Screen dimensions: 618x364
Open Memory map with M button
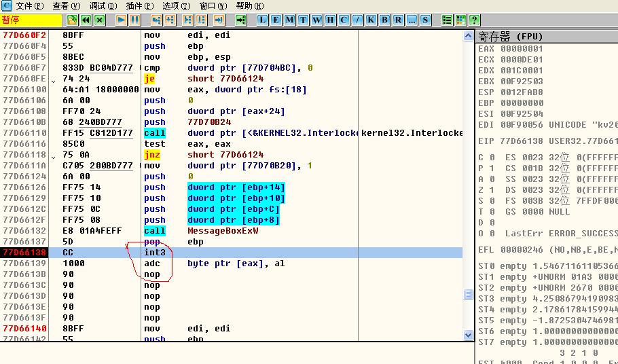[x=290, y=20]
